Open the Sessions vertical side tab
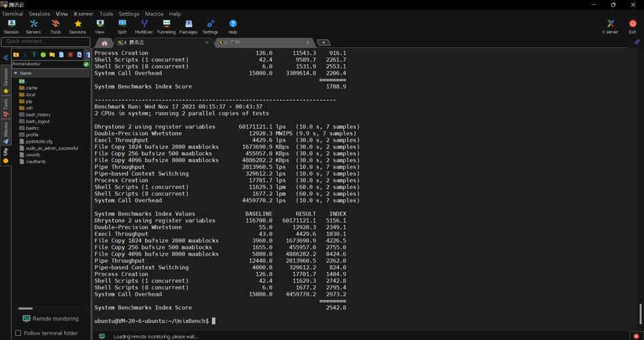This screenshot has height=340, width=644. (5, 80)
